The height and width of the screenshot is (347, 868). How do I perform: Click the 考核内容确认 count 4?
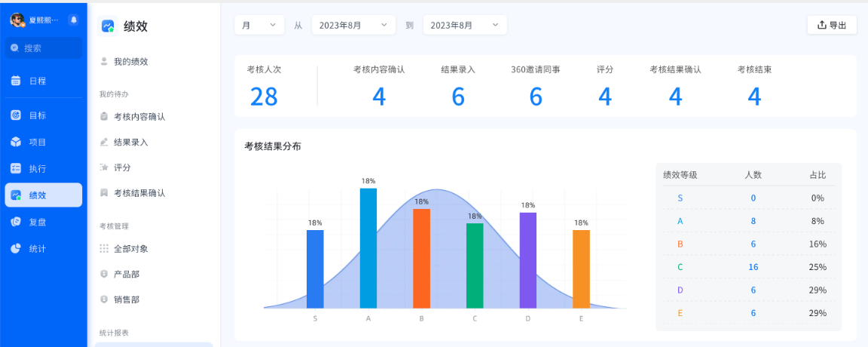point(379,96)
